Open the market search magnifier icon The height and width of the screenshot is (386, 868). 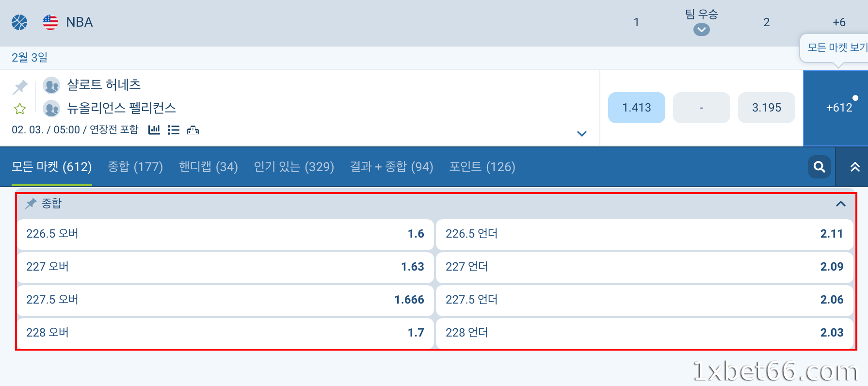[819, 167]
